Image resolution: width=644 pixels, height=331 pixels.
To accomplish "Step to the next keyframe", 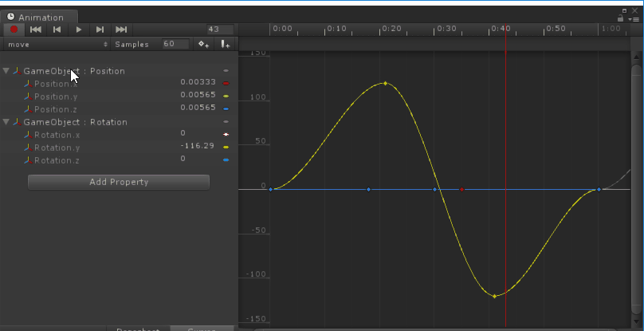I will (x=100, y=30).
